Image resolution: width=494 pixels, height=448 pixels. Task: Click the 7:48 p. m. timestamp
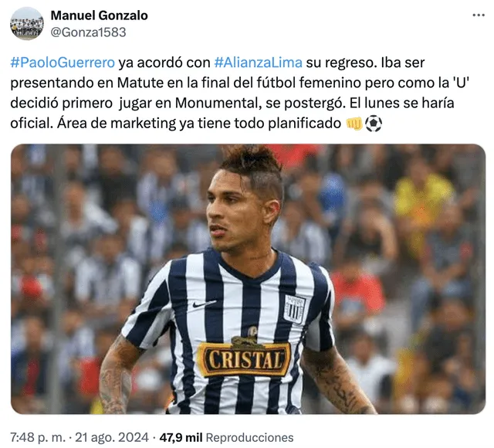point(38,437)
